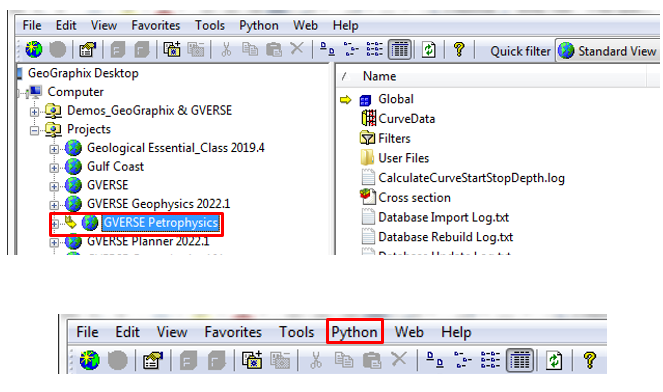Select Gulf Coast project in tree

pos(115,167)
